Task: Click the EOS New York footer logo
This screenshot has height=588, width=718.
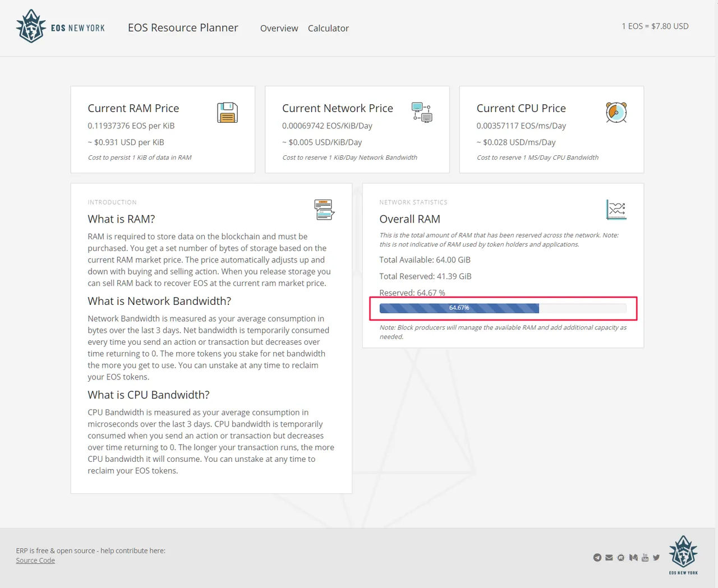Action: 683,555
